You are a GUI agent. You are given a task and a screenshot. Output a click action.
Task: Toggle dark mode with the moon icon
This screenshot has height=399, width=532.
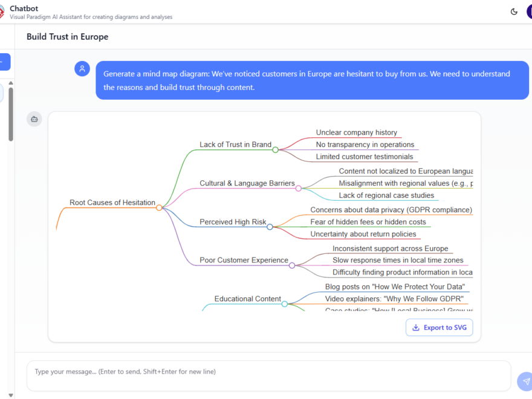click(514, 11)
